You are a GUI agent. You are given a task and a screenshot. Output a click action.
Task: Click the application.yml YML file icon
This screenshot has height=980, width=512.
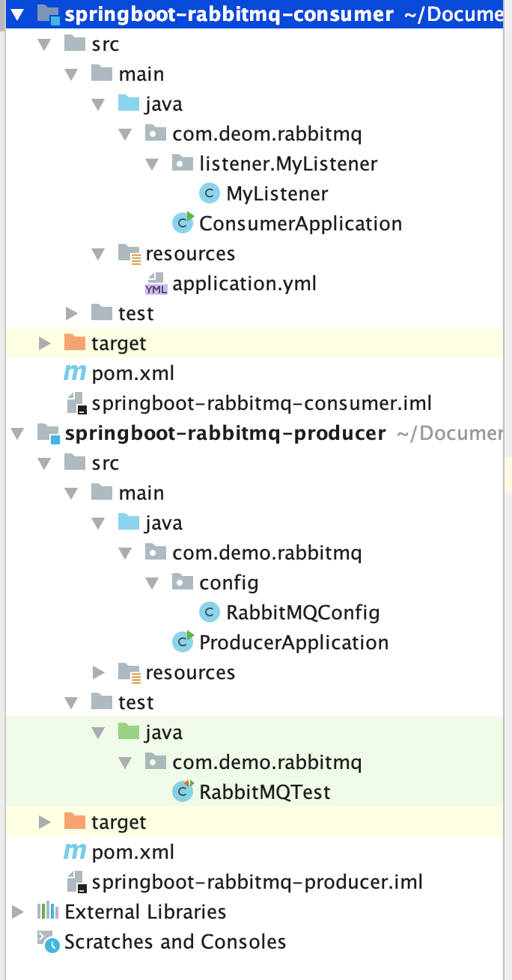pyautogui.click(x=156, y=284)
